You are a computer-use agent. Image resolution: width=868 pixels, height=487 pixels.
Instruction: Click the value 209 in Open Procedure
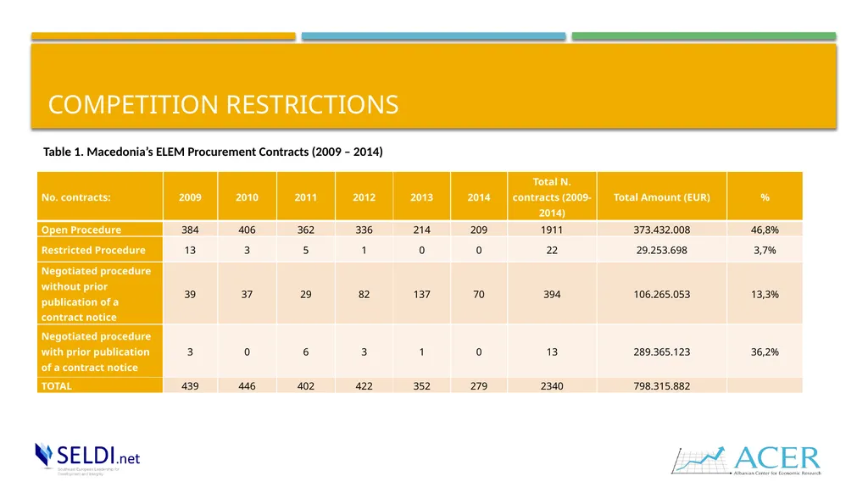(479, 230)
